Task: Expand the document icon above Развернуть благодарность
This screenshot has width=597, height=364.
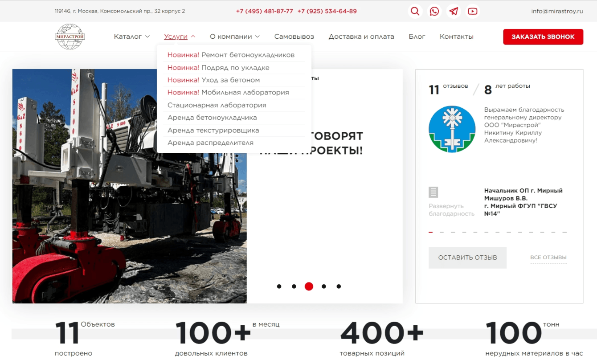Action: click(x=433, y=192)
